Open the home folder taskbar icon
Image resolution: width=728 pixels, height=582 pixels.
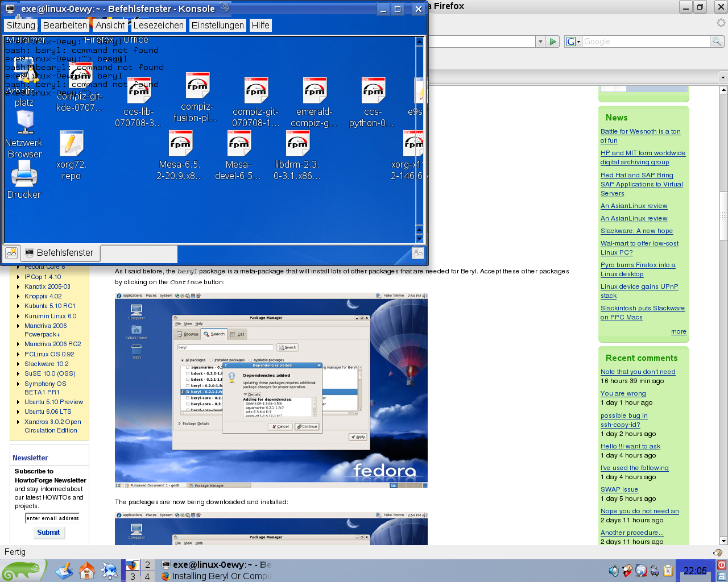[86, 571]
